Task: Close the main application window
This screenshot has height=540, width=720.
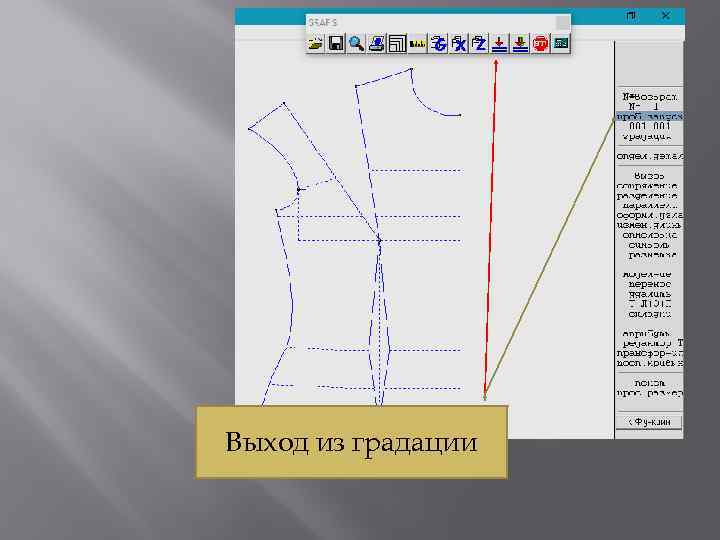Action: [x=666, y=16]
